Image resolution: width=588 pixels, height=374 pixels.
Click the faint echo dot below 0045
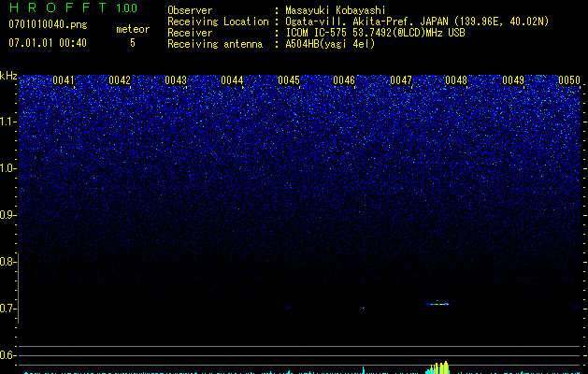tap(288, 308)
